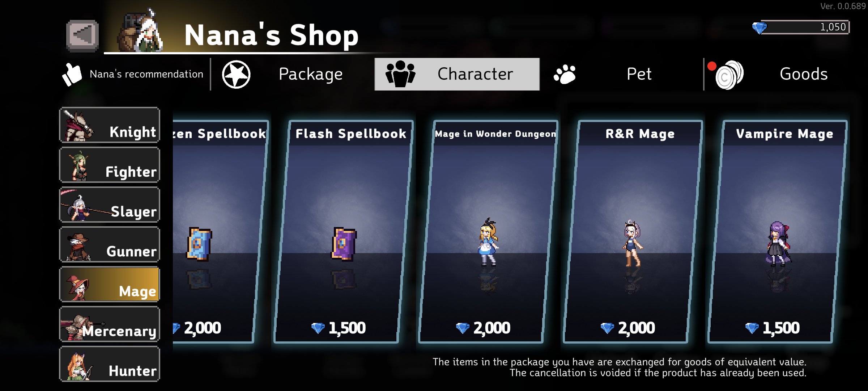Click the thumbs-up recommendation icon
This screenshot has height=391, width=868.
point(72,75)
